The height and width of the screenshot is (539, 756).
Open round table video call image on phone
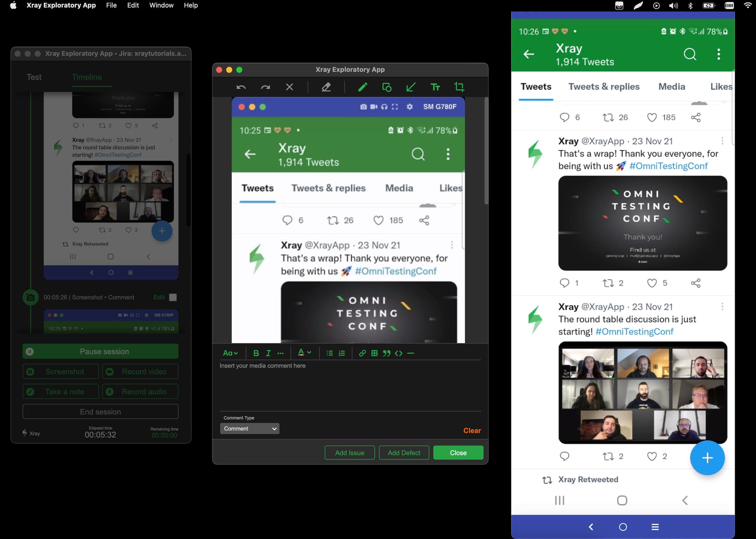[x=643, y=393]
